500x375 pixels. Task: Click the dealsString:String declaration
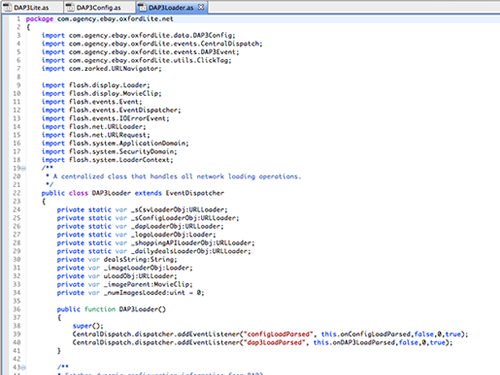[117, 259]
